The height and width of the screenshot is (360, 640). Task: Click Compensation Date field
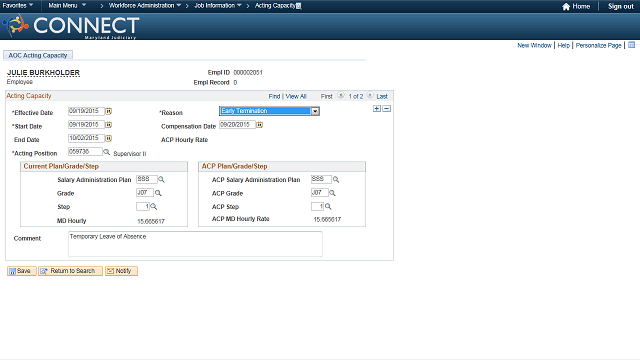click(x=237, y=125)
